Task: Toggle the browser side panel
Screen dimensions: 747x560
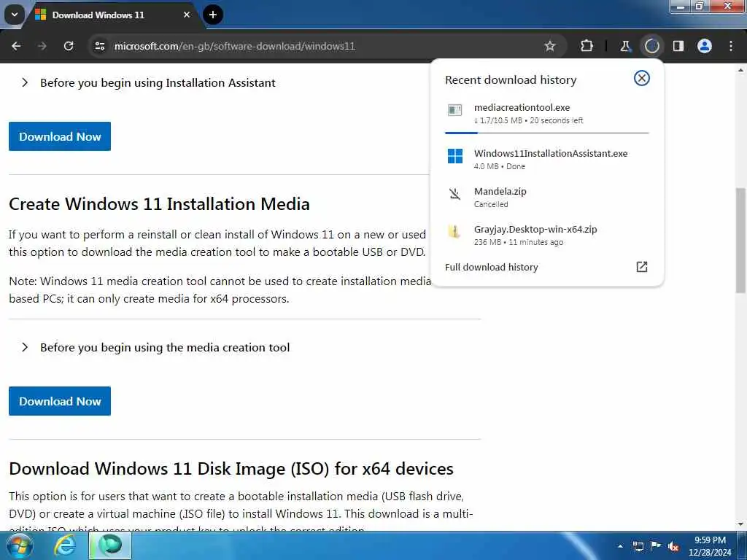Action: pos(678,46)
